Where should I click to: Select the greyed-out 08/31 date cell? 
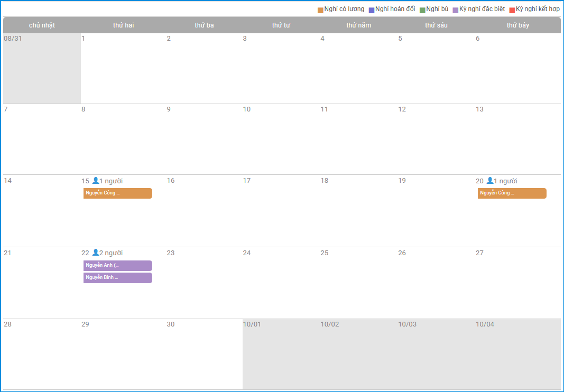tap(42, 69)
